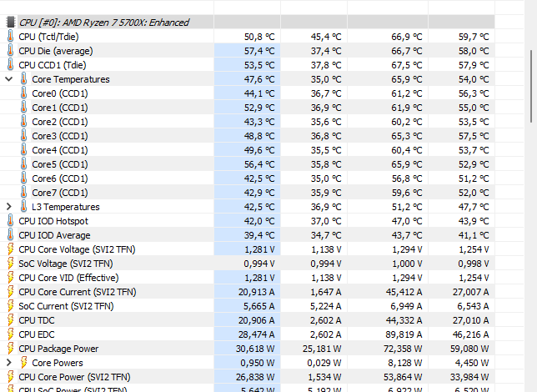Expand the L3 Temperatures group
The height and width of the screenshot is (392, 537).
(x=9, y=207)
